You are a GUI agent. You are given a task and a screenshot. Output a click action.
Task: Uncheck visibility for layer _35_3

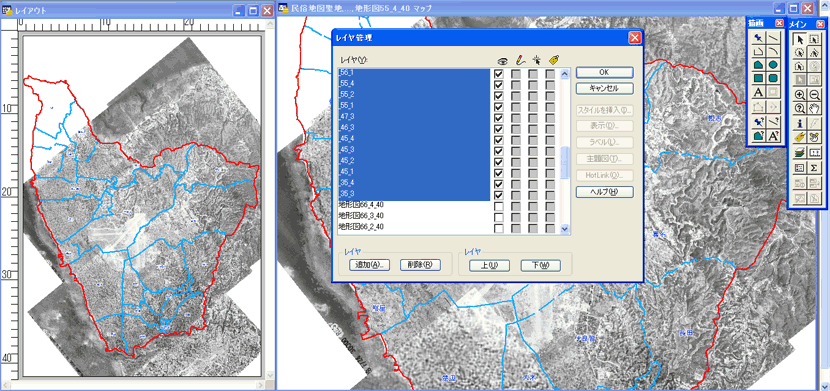coord(498,195)
